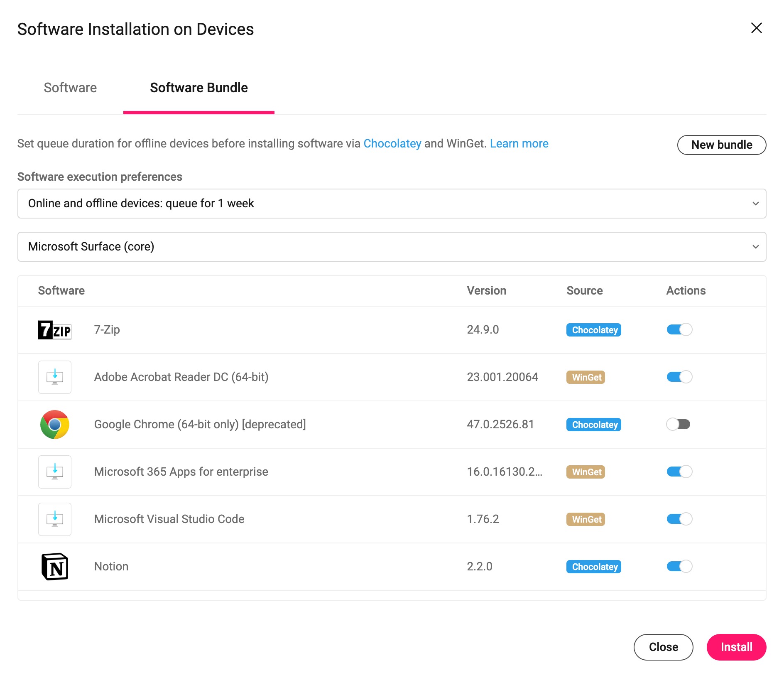The height and width of the screenshot is (678, 784).
Task: Click the Software column header
Action: (61, 291)
